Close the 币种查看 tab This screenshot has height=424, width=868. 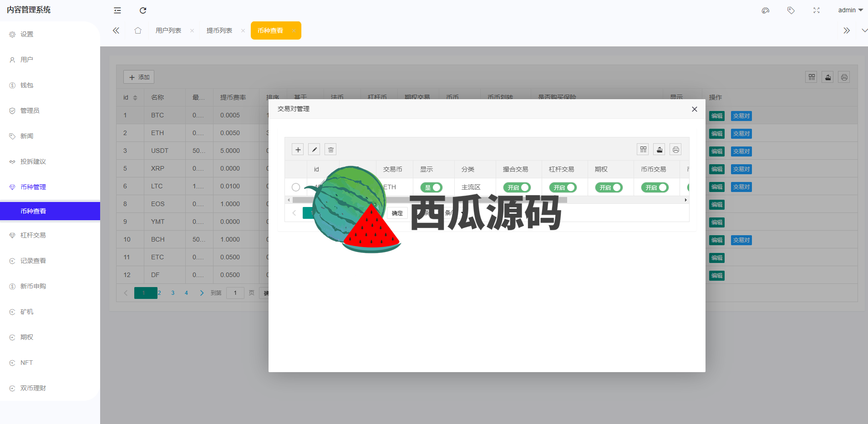point(294,30)
